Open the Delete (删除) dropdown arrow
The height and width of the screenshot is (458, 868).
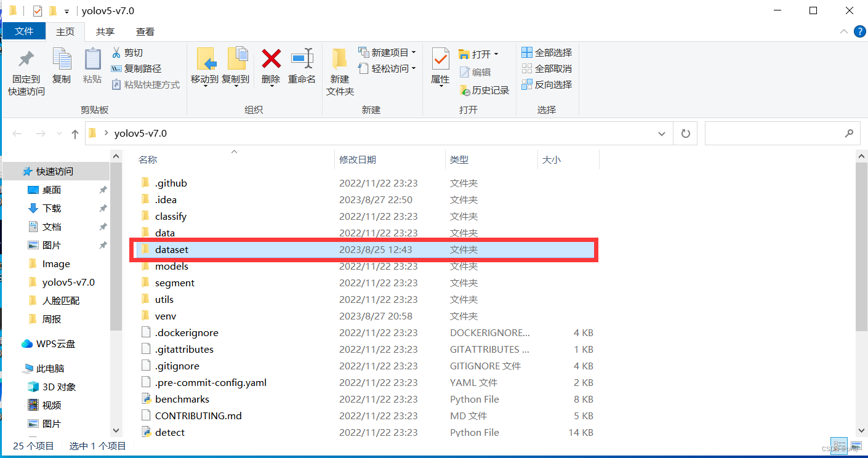click(x=271, y=86)
